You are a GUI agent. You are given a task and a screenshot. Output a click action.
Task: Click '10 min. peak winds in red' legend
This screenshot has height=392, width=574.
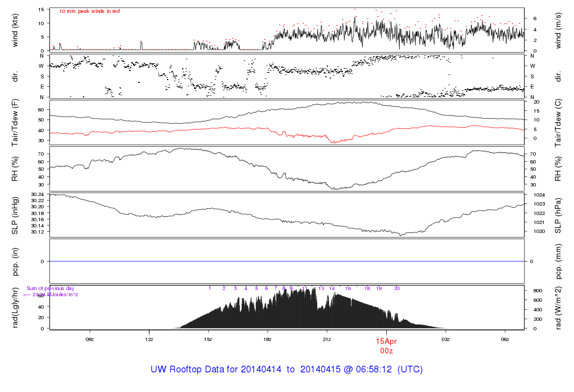click(x=89, y=11)
